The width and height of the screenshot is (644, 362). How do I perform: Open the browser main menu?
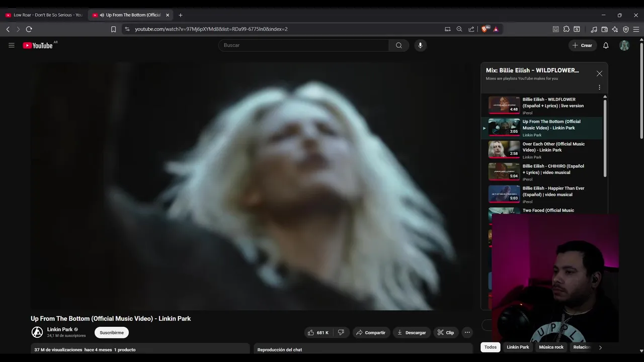[x=636, y=29]
